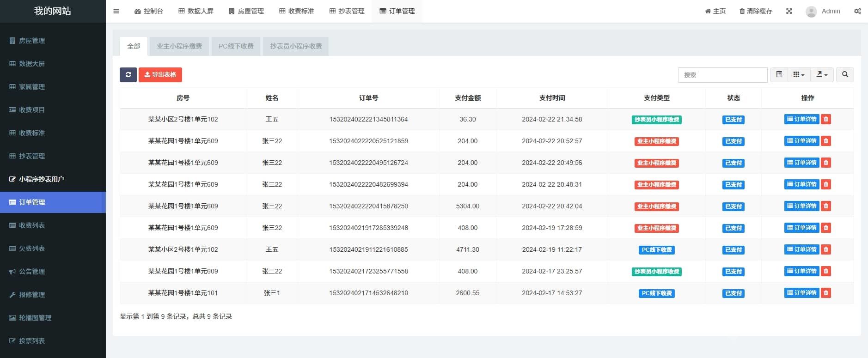Switch to the 业主小程序缴费 tab
The height and width of the screenshot is (358, 868).
(x=179, y=46)
